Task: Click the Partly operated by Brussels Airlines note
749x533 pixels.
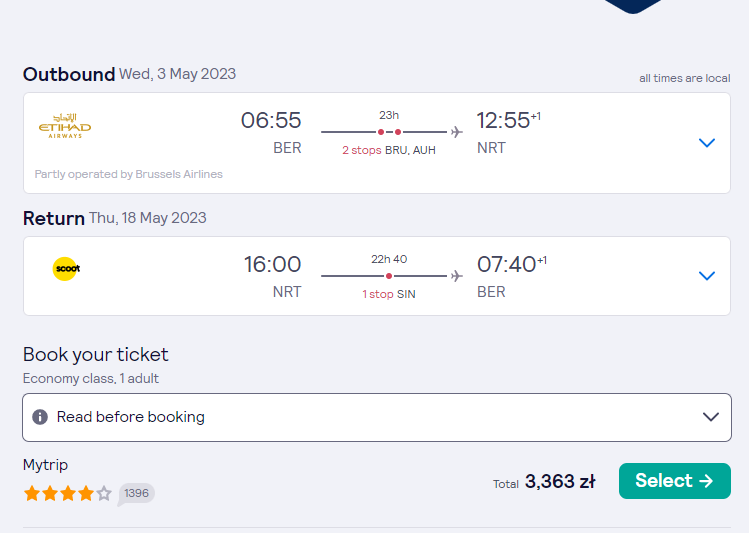Action: coord(128,174)
